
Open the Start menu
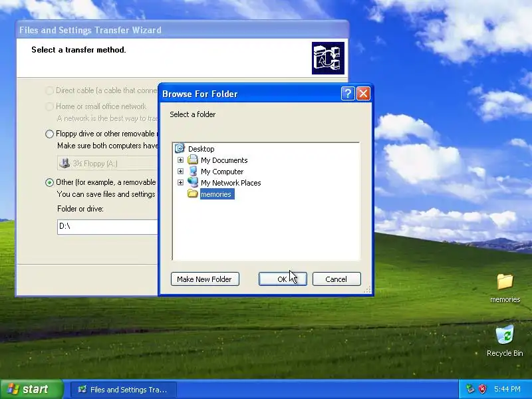(31, 389)
